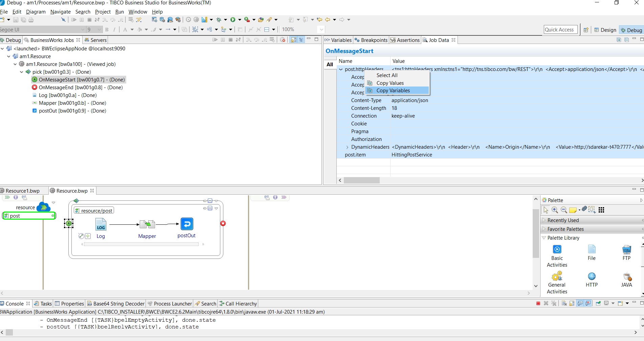This screenshot has width=644, height=341.
Task: Toggle the tree layout button in Jobs view
Action: pos(301,40)
